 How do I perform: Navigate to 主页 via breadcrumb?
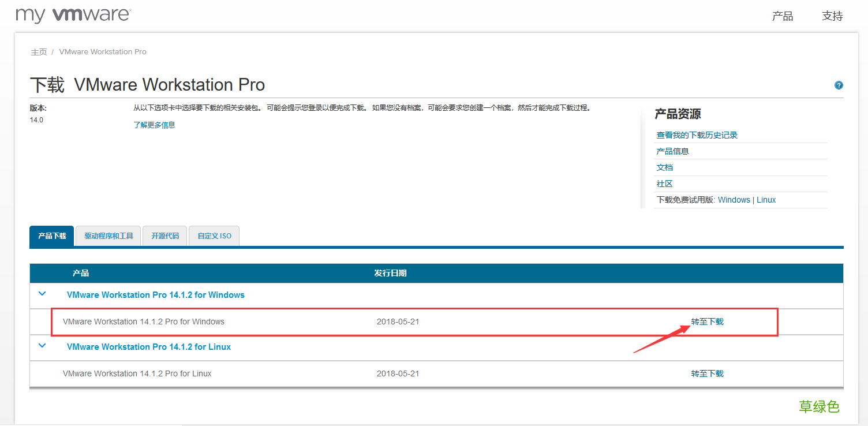[38, 51]
